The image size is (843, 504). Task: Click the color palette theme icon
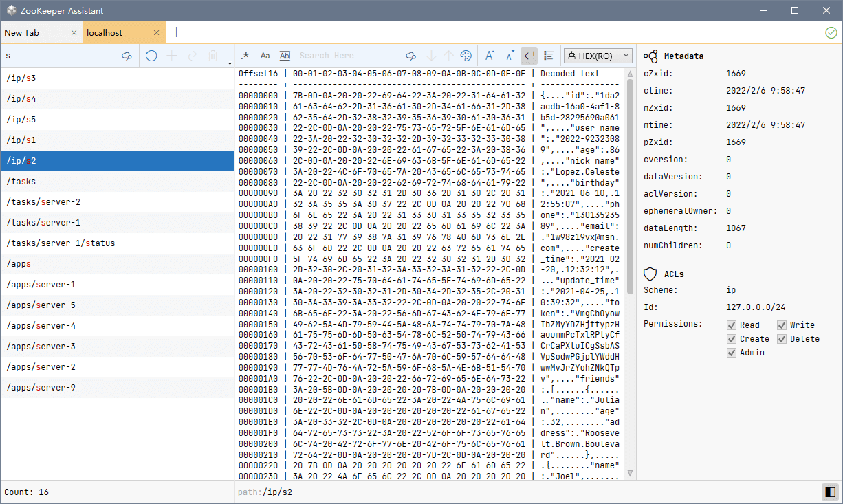tap(466, 56)
